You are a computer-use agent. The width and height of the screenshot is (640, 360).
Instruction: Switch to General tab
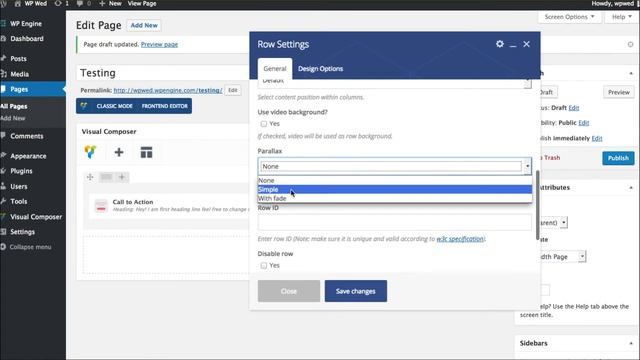click(275, 69)
